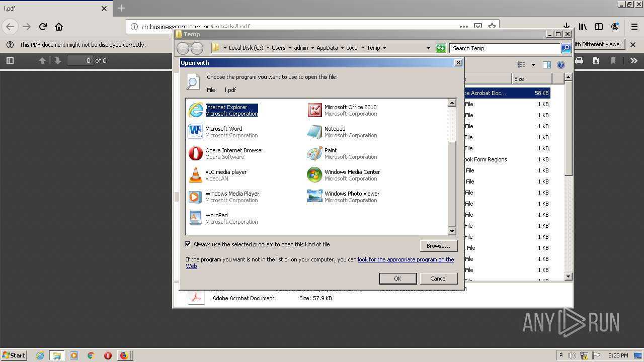Screen dimensions: 644x362
Task: Launch Chrome from taskbar
Action: tap(91, 355)
